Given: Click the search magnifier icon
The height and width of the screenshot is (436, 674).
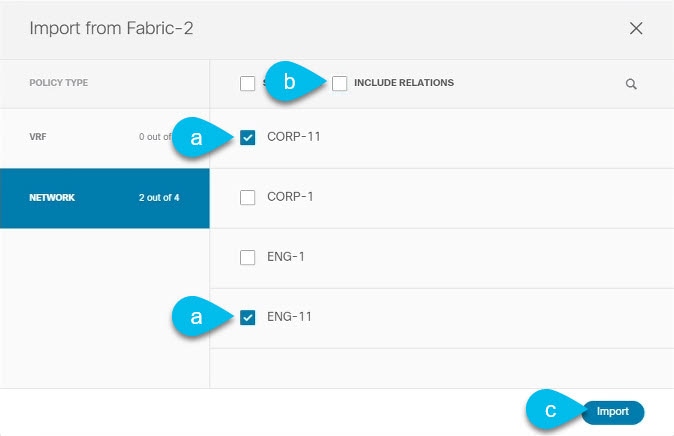Looking at the screenshot, I should 631,84.
